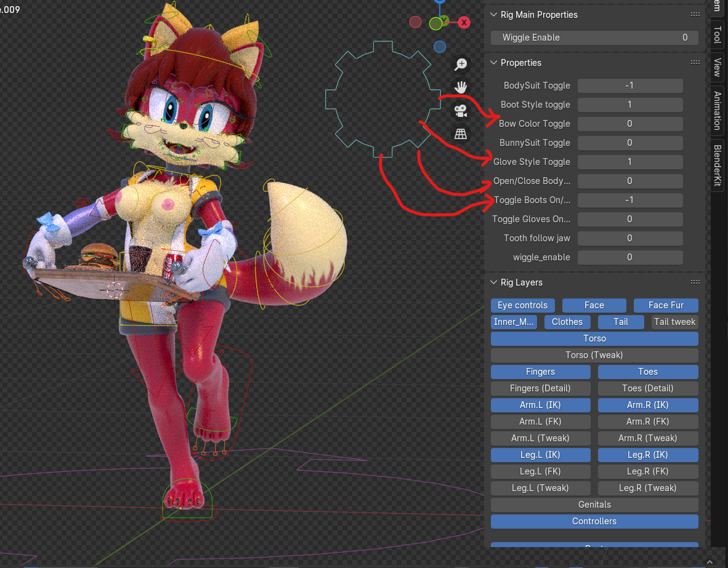This screenshot has height=568, width=728.
Task: Click the Tooth follow jaw value field
Action: click(630, 238)
